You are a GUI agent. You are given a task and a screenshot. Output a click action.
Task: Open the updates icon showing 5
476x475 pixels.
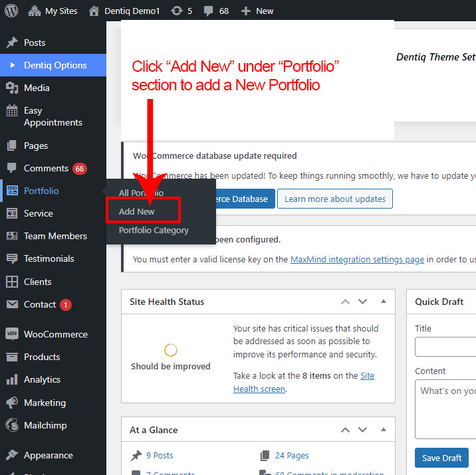177,11
